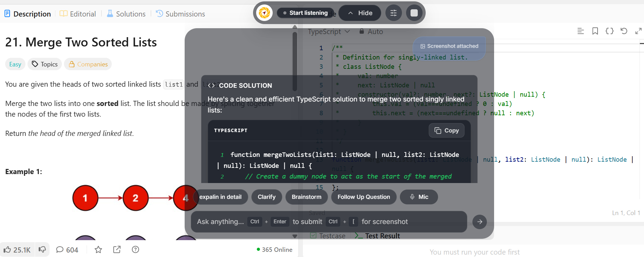View the Submissions tab

coord(181,14)
